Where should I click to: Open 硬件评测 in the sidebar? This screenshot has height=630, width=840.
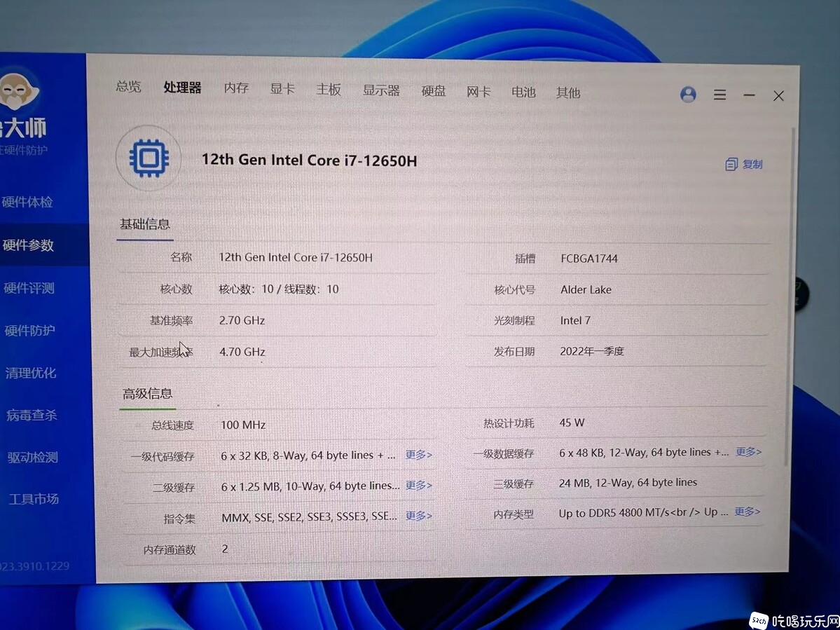(x=29, y=288)
